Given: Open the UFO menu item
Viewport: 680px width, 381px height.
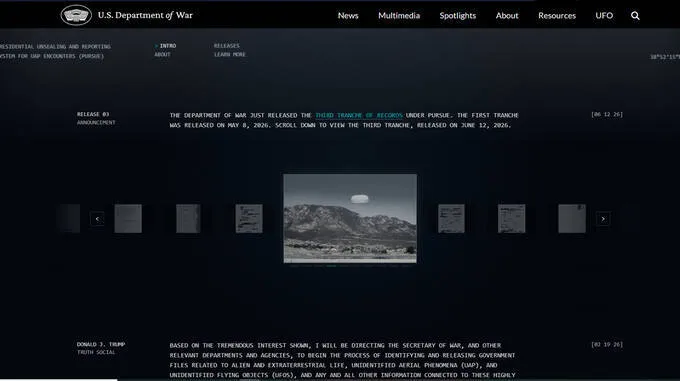Looking at the screenshot, I should (604, 16).
